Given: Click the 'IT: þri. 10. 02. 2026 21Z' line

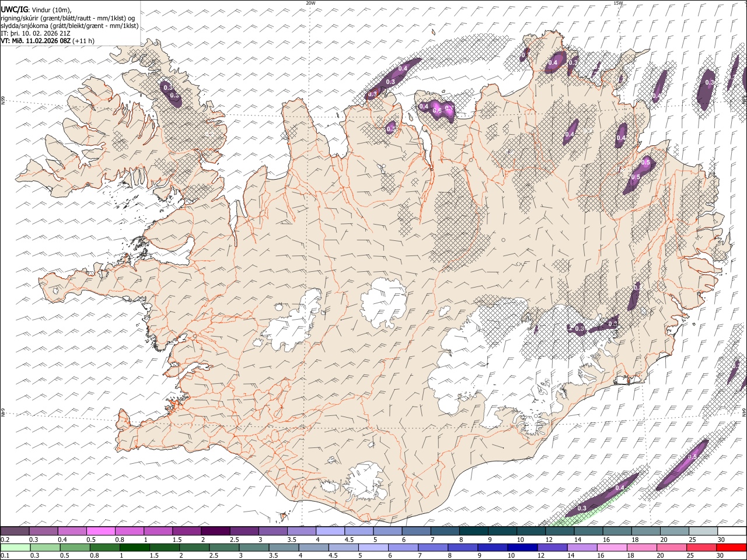Looking at the screenshot, I should tap(36, 33).
